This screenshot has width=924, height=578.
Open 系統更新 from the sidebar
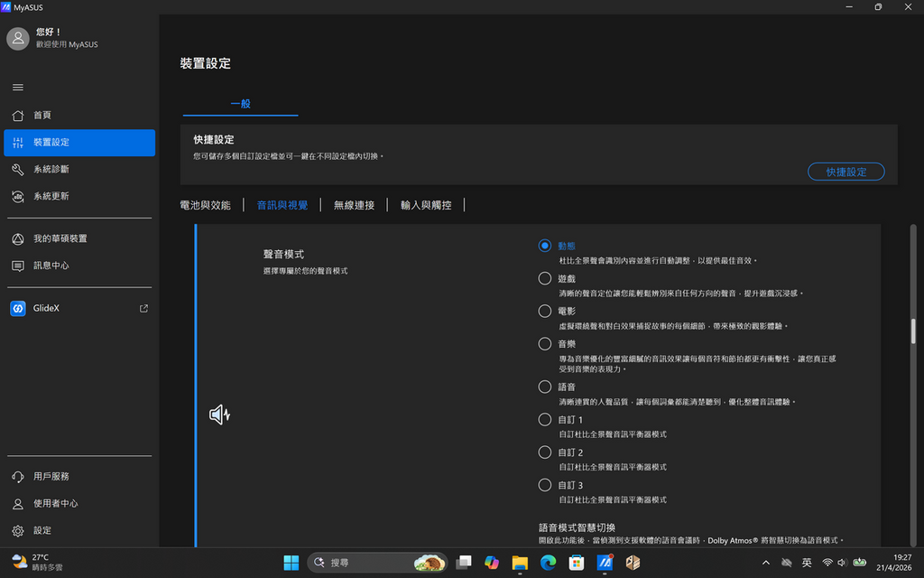pyautogui.click(x=79, y=196)
